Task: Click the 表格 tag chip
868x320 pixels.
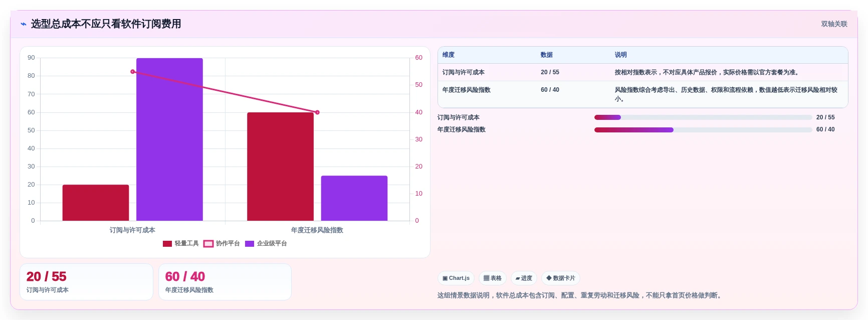Action: [x=493, y=278]
